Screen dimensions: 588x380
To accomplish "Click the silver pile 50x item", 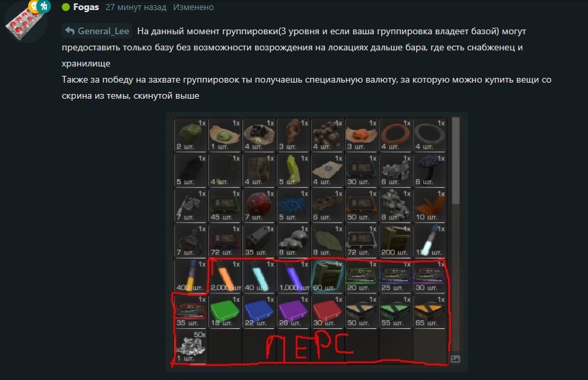I will (x=190, y=347).
